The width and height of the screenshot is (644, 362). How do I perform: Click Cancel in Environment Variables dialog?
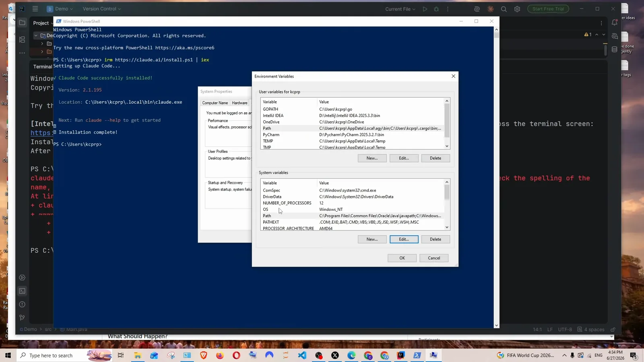[434, 258]
